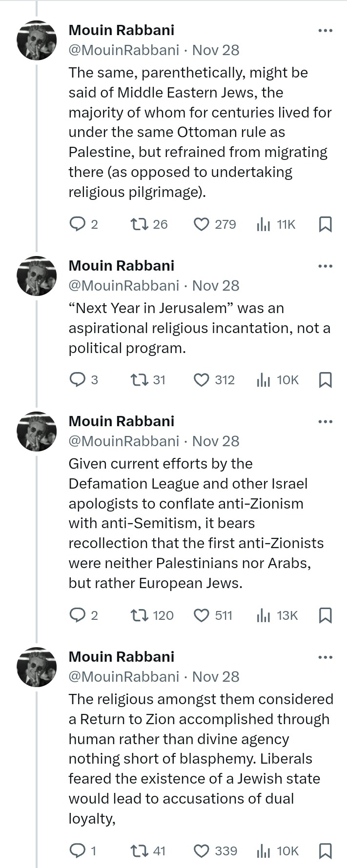This screenshot has width=347, height=868.
Task: Open Mouin Rabbani's profile name on last tweet
Action: [122, 656]
